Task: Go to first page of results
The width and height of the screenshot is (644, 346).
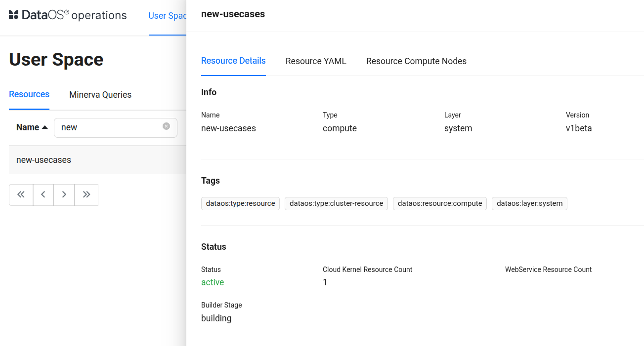Action: pyautogui.click(x=21, y=194)
